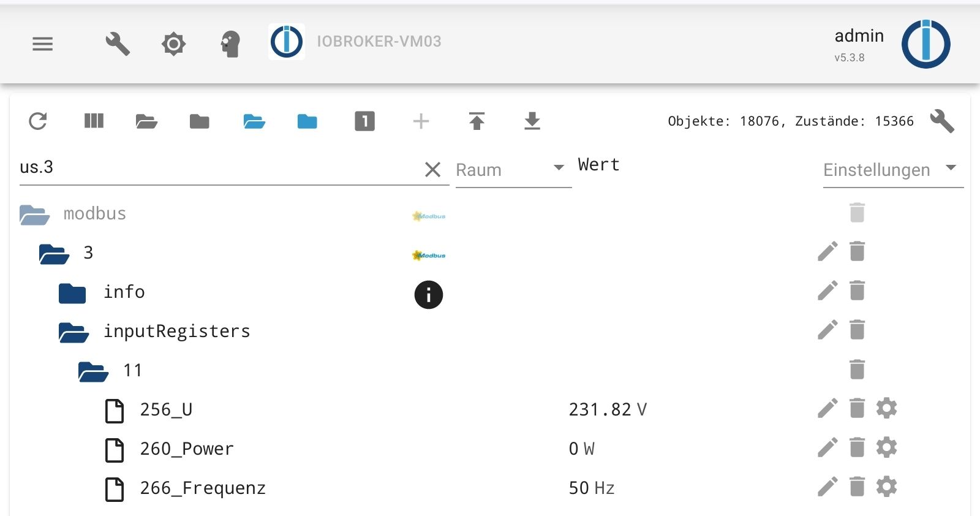Refresh the objects tree
Image resolution: width=980 pixels, height=516 pixels.
tap(38, 121)
